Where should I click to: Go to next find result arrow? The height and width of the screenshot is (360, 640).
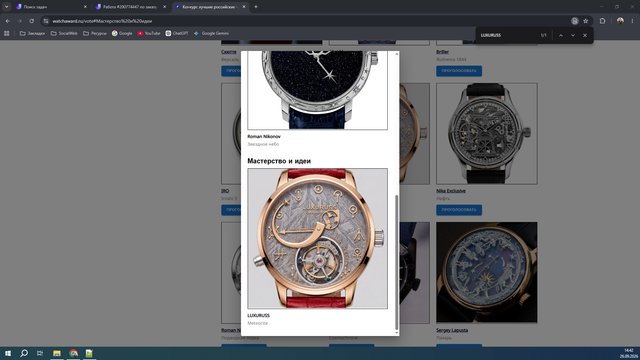(573, 36)
